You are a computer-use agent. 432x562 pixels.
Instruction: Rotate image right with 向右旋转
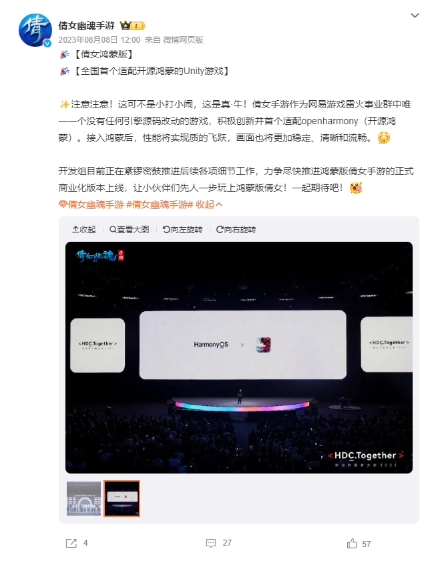236,229
